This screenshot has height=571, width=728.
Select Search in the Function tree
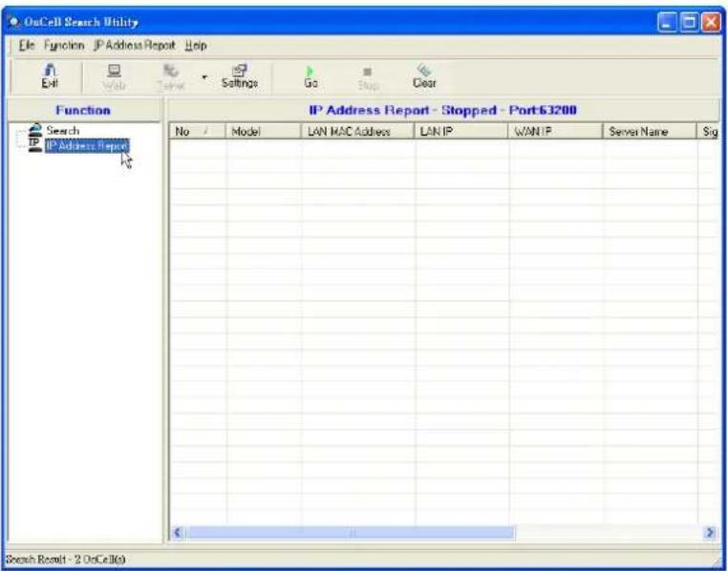coord(63,131)
